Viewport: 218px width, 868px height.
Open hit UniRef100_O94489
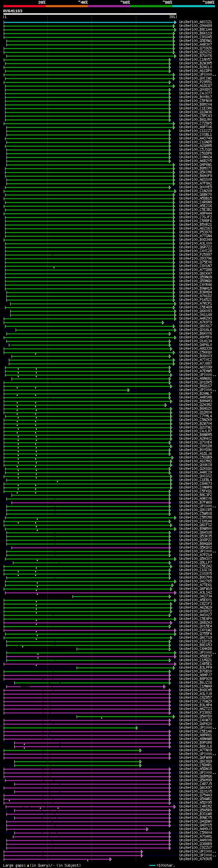pyautogui.click(x=196, y=26)
